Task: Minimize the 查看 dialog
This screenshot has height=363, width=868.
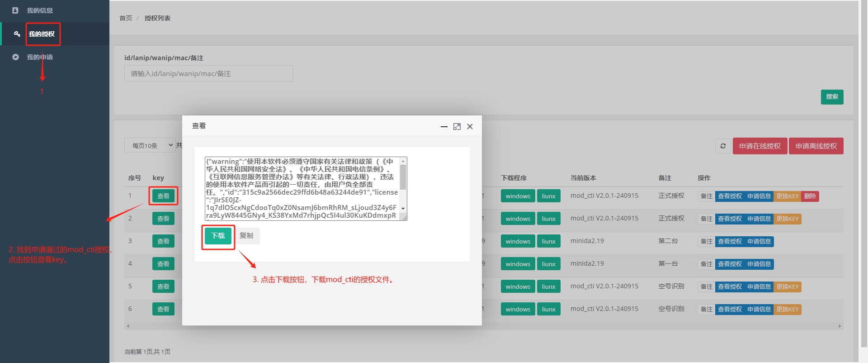Action: [444, 127]
